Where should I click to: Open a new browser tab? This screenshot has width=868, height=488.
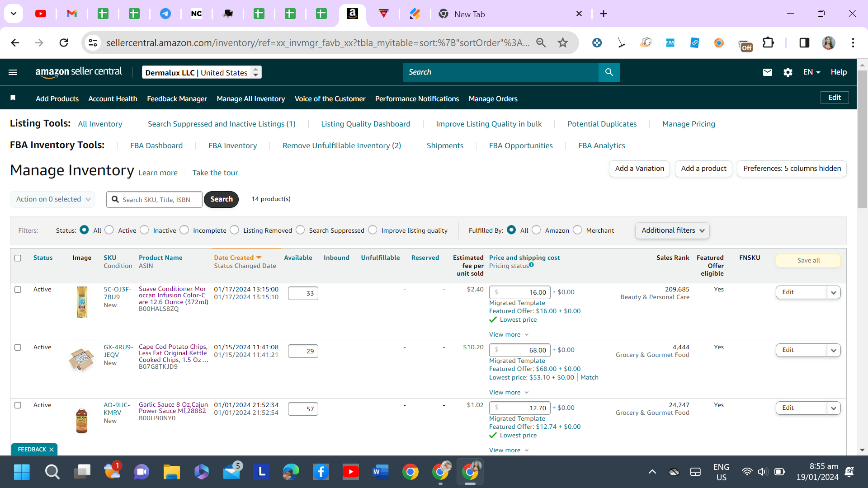point(604,14)
